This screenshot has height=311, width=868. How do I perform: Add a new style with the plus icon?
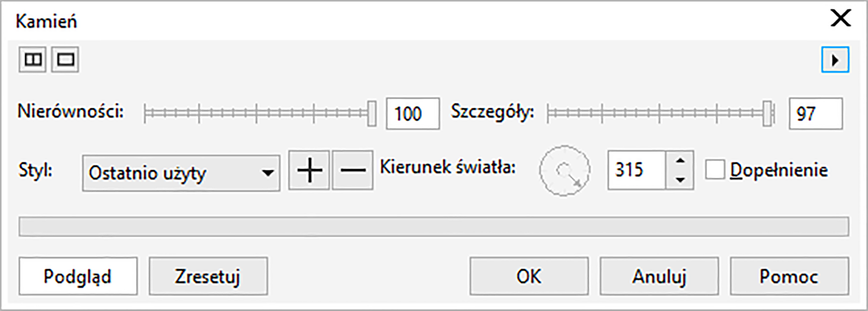[x=309, y=170]
